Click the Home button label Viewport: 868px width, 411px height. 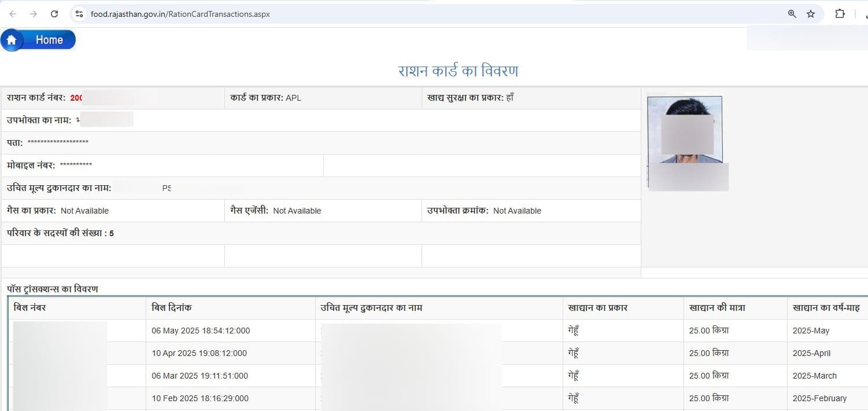tap(49, 40)
